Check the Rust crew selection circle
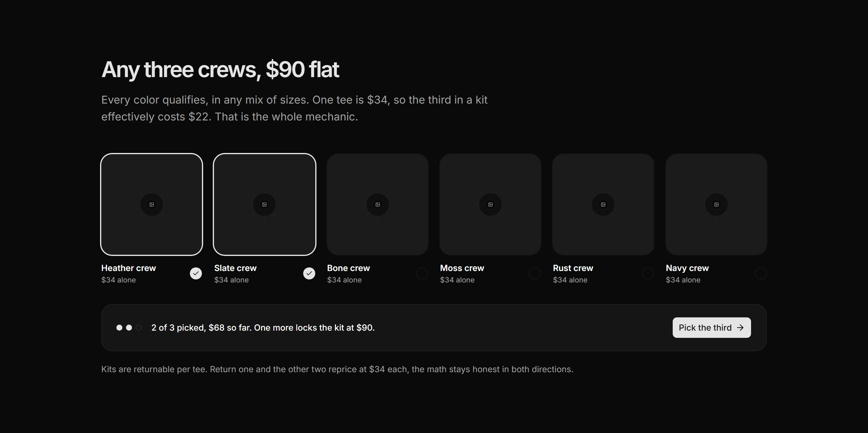The width and height of the screenshot is (868, 433). tap(648, 273)
